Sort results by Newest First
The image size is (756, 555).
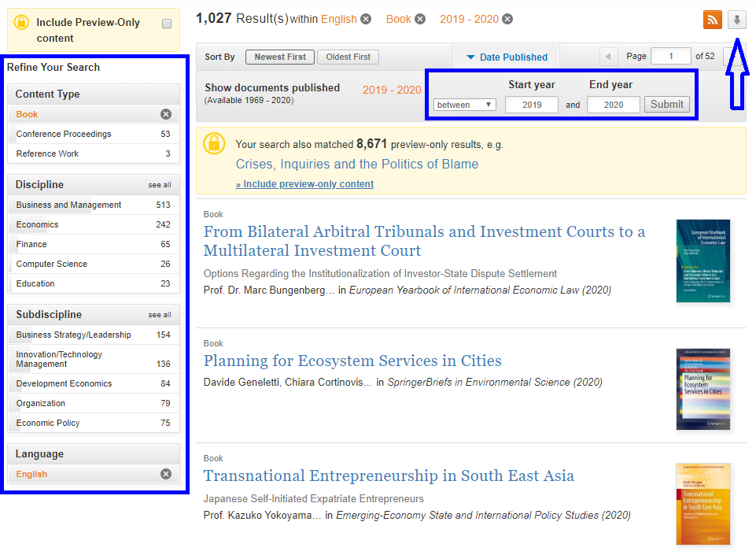[x=280, y=57]
